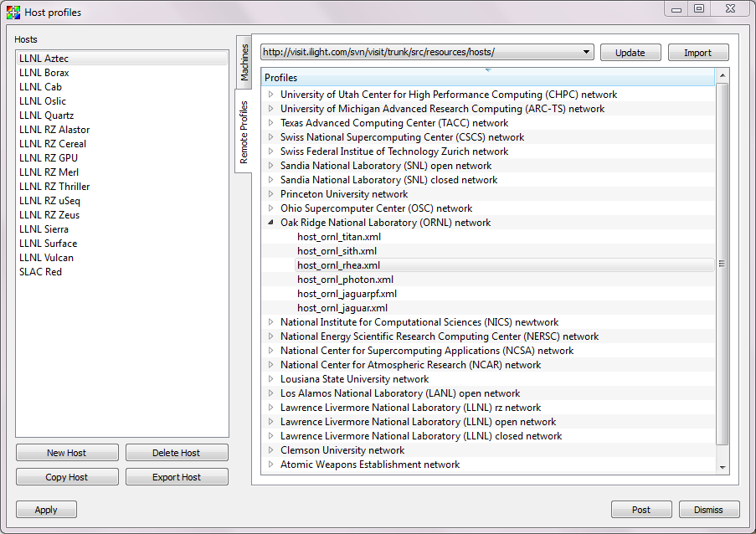Select host LLNL RZ Merl
The image size is (756, 534).
click(122, 172)
